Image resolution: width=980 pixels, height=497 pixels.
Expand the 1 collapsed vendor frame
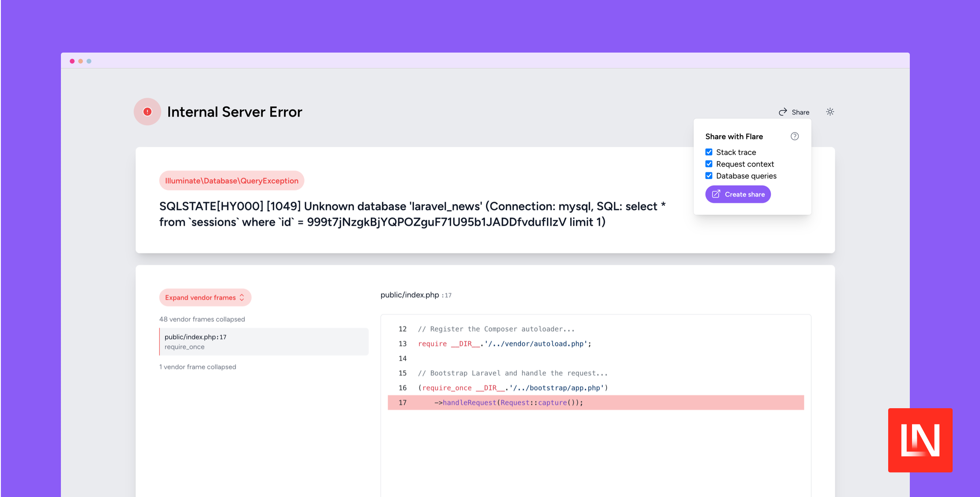tap(197, 367)
